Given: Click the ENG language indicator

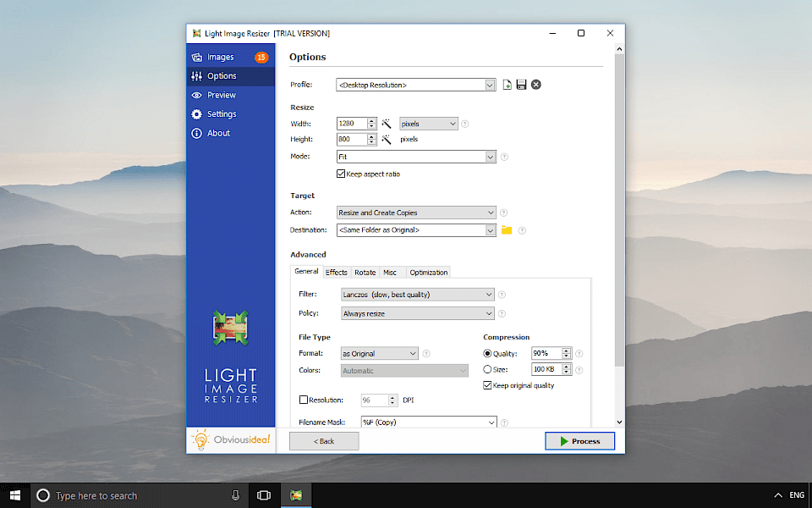Looking at the screenshot, I should [797, 495].
